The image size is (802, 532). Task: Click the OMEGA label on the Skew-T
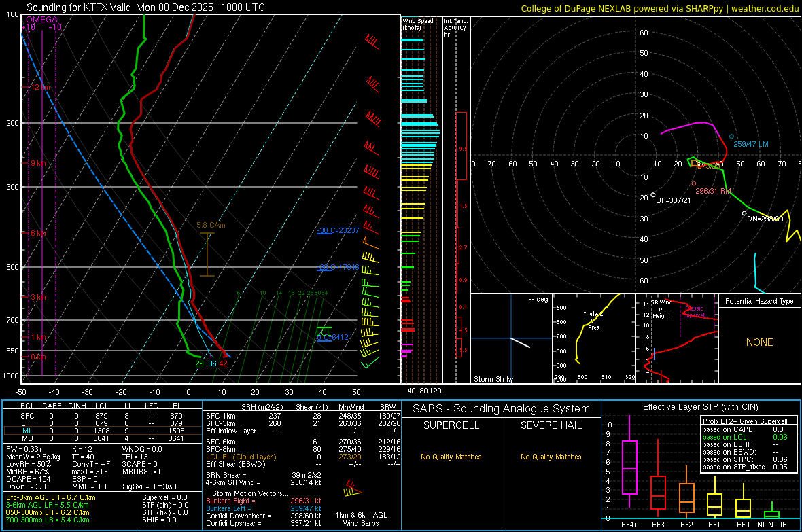point(41,20)
